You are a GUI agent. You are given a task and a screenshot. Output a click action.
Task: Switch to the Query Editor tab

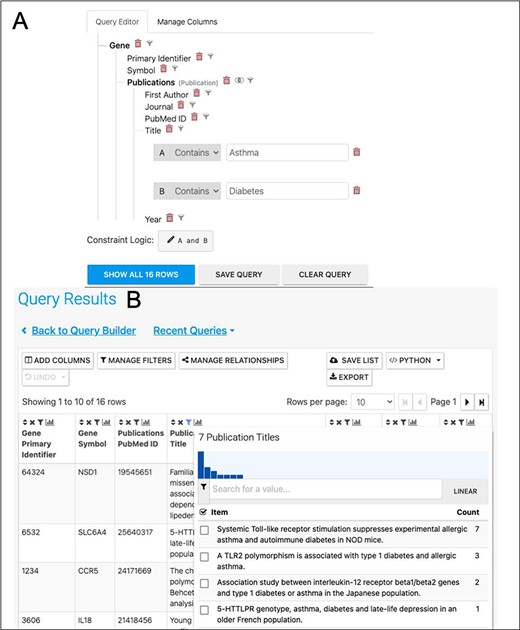[117, 22]
